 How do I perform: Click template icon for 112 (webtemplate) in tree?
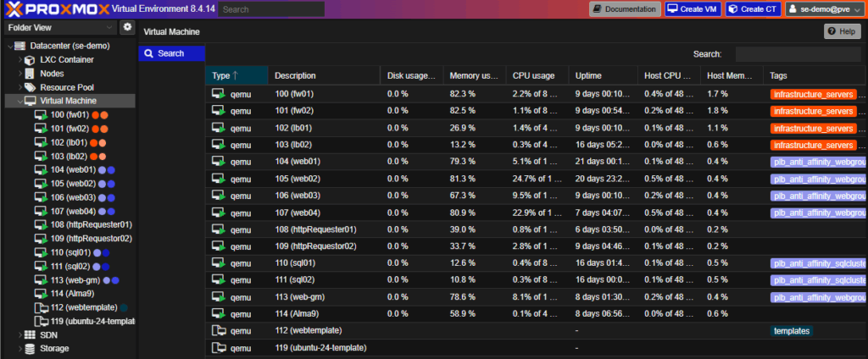pyautogui.click(x=41, y=307)
